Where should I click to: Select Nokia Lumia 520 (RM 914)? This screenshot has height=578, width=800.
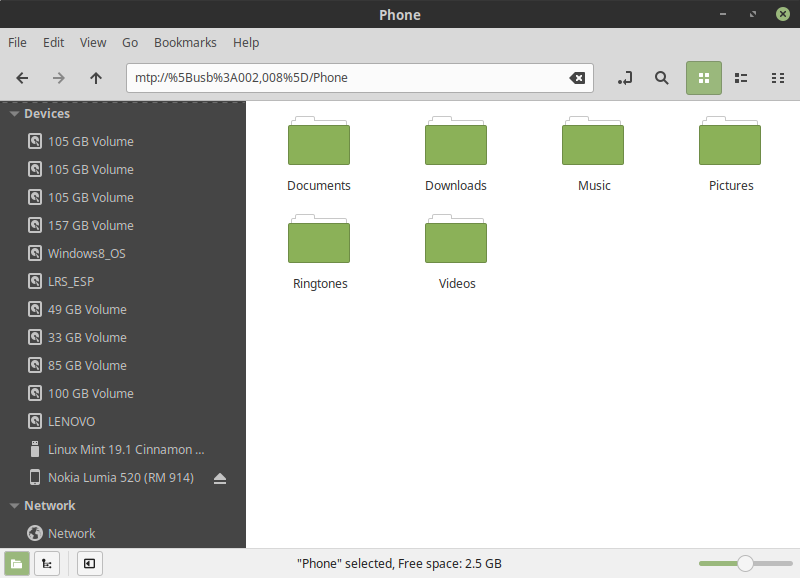pyautogui.click(x=121, y=478)
